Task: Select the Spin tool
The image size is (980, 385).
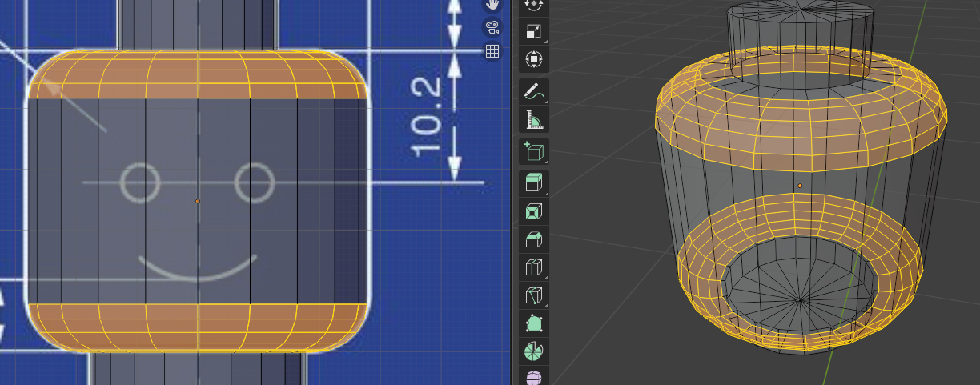Action: [534, 351]
